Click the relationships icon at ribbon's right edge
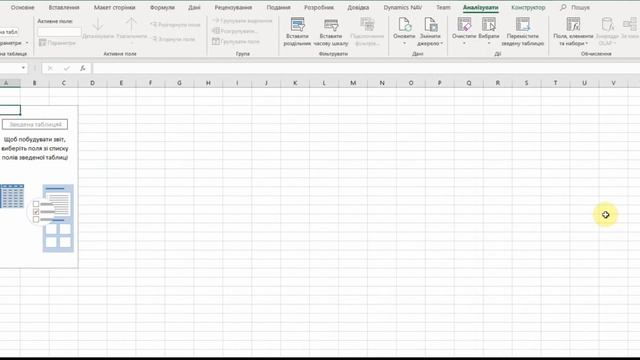640x360 pixels. tap(631, 24)
